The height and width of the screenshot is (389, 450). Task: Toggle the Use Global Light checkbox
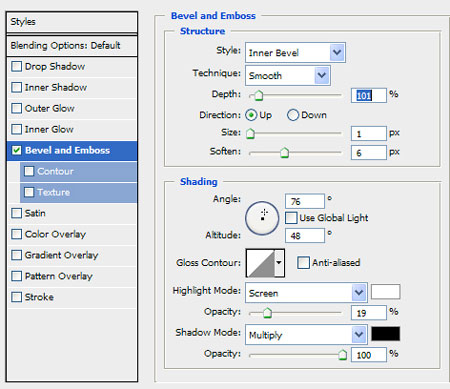(x=291, y=218)
